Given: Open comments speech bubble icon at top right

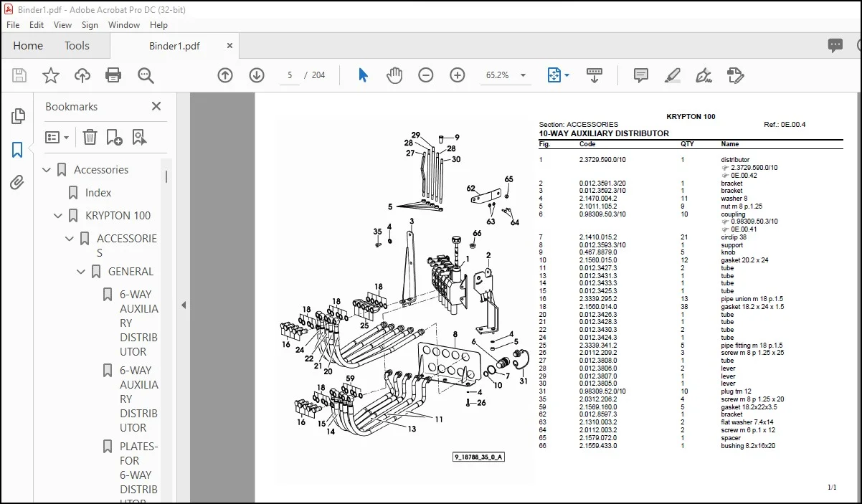Looking at the screenshot, I should [x=835, y=45].
